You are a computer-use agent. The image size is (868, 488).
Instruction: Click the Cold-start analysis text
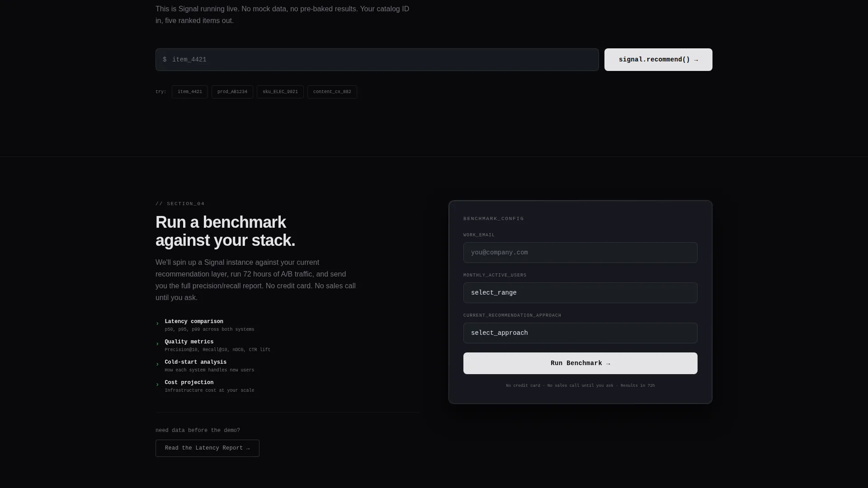point(196,362)
